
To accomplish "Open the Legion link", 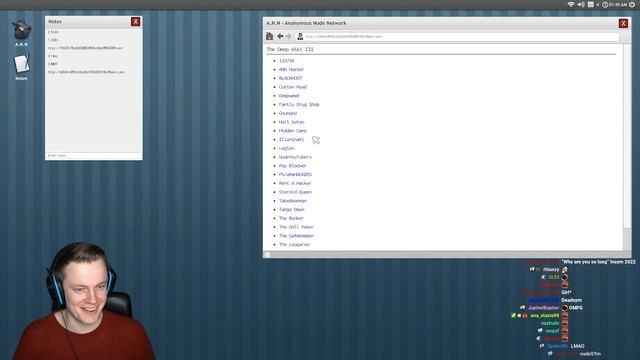I will [x=286, y=148].
